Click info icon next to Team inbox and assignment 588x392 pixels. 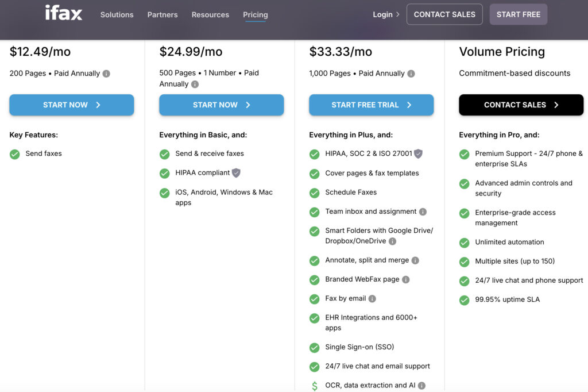423,212
